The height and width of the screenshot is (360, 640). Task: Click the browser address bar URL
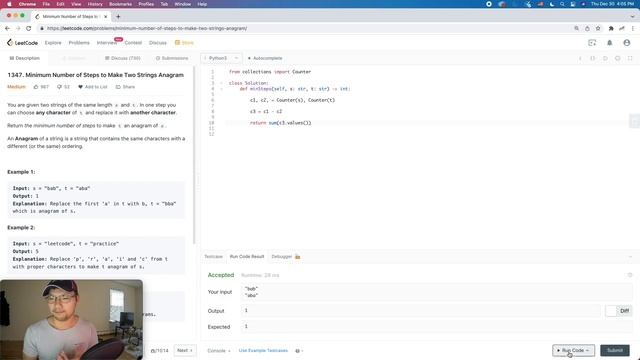147,28
